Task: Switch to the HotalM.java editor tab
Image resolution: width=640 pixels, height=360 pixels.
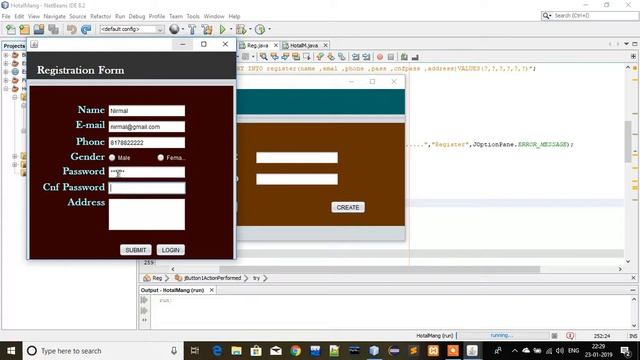Action: (x=304, y=45)
